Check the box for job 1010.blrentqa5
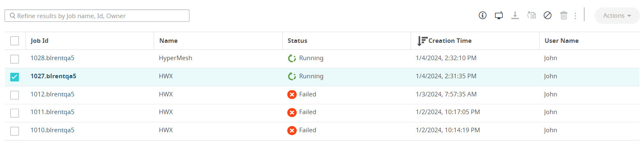The width and height of the screenshot is (644, 159). (14, 131)
